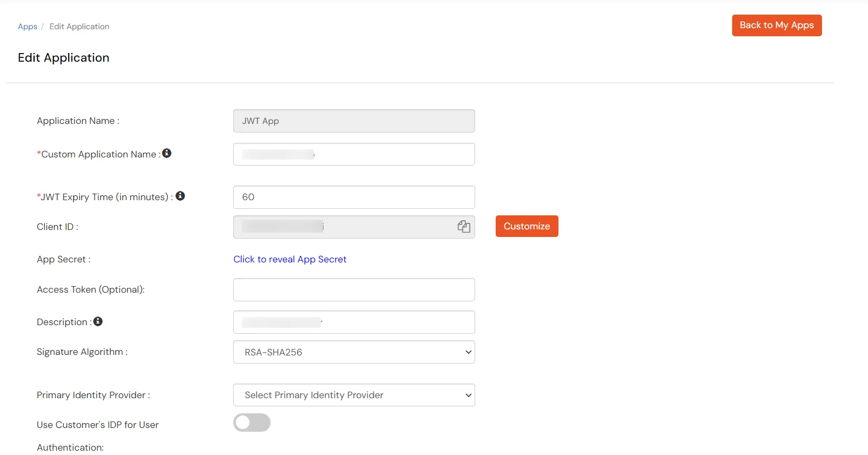
Task: Select the Access Token input field
Action: coord(354,289)
